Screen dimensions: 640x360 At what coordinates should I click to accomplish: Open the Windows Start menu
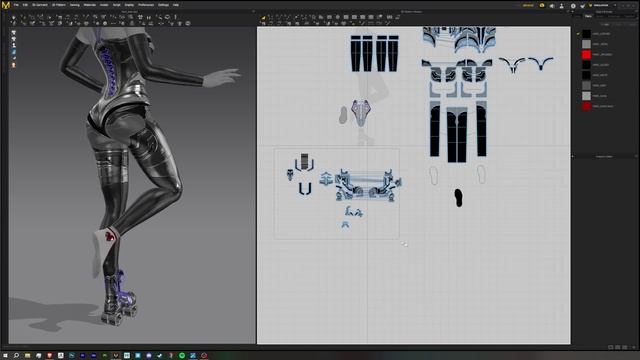pyautogui.click(x=5, y=356)
